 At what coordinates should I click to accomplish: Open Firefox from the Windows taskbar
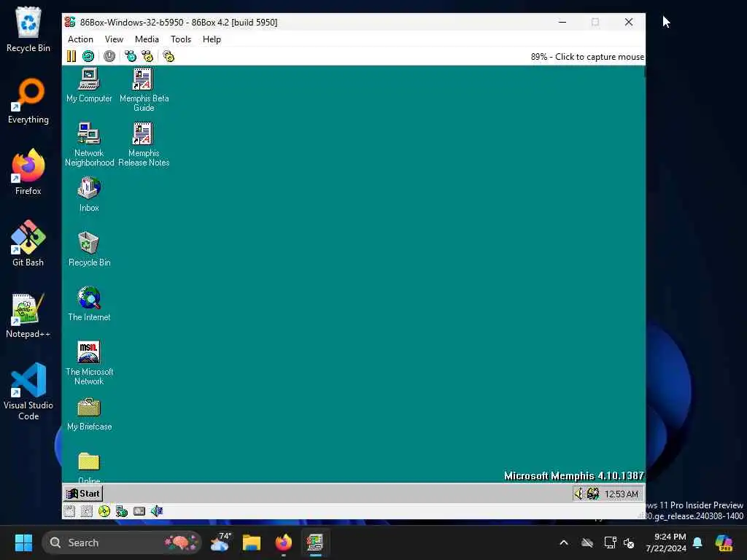tap(284, 542)
